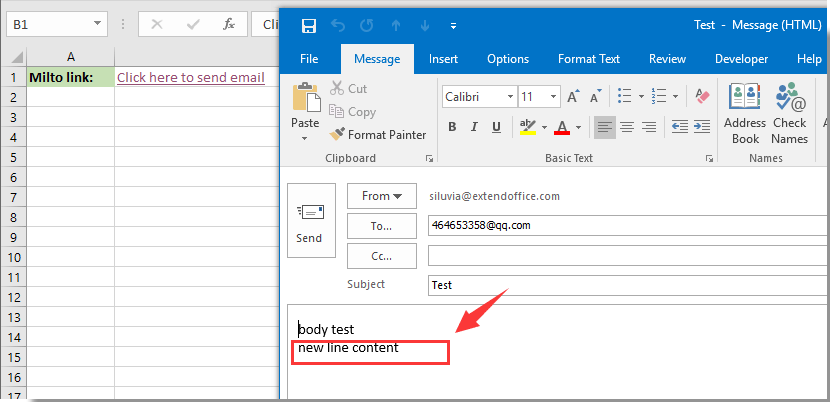830x402 pixels.
Task: Click the Subject field containing Test
Action: click(628, 285)
